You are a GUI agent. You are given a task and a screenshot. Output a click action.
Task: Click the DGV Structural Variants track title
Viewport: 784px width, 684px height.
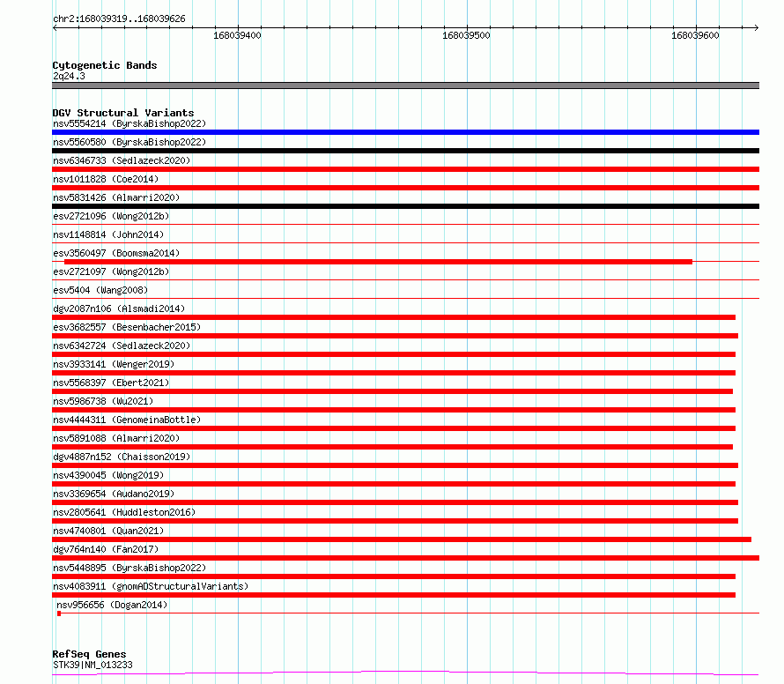click(123, 113)
